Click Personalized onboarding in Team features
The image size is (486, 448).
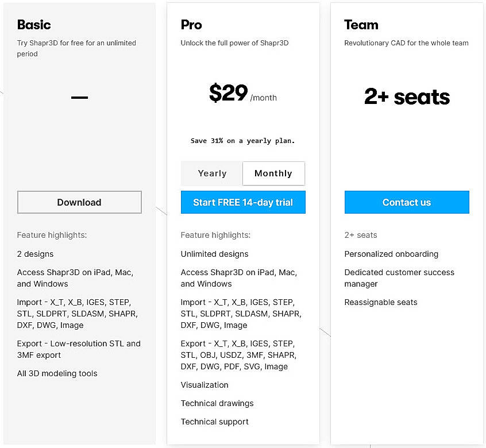tap(391, 254)
